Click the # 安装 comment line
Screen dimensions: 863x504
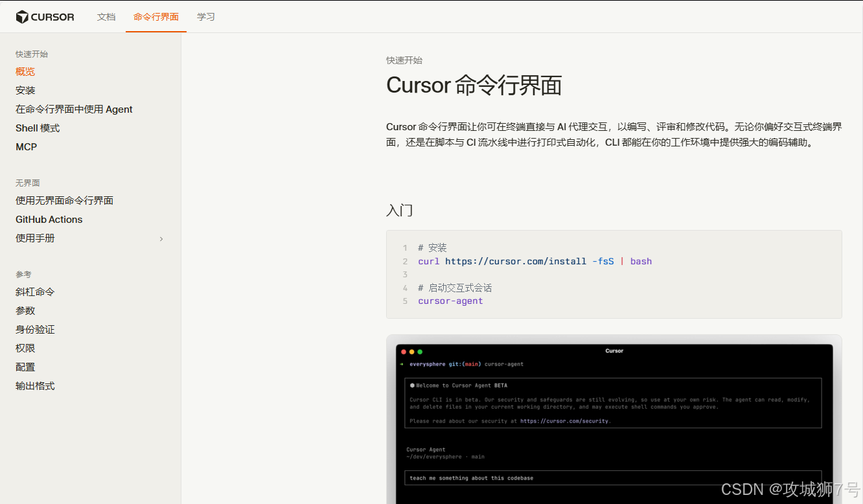pyautogui.click(x=432, y=248)
